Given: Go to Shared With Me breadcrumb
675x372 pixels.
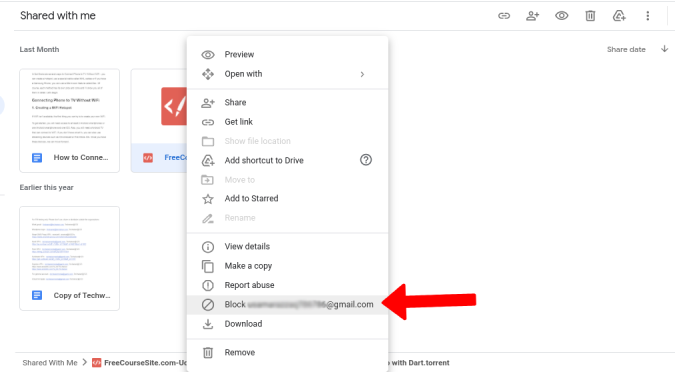Looking at the screenshot, I should click(x=50, y=363).
